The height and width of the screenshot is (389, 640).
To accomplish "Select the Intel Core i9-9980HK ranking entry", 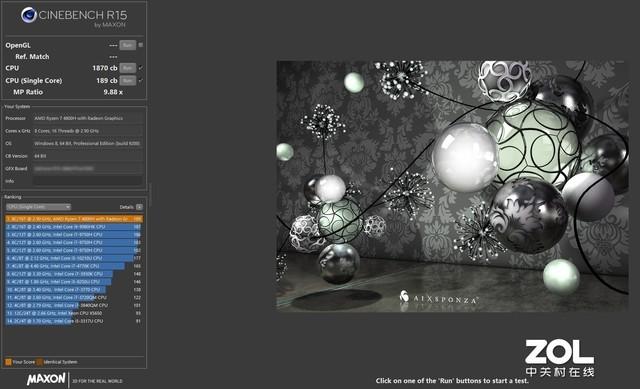I will tap(74, 227).
